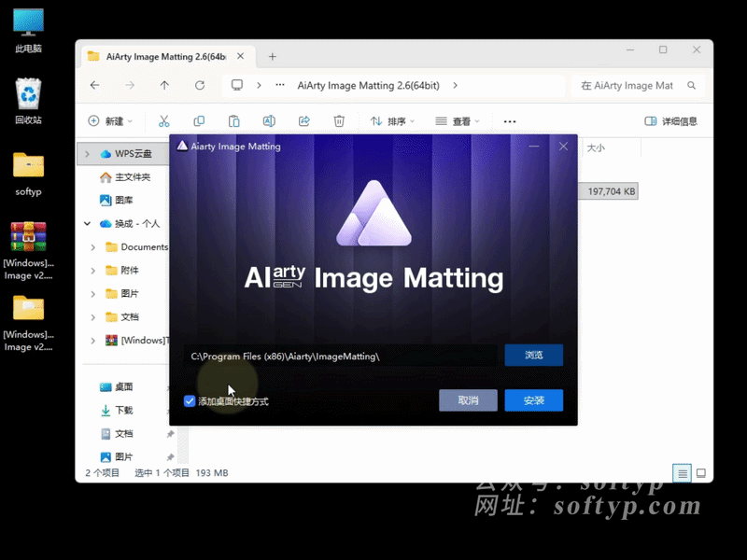Toggle the 详细信息 details pane

coord(670,121)
